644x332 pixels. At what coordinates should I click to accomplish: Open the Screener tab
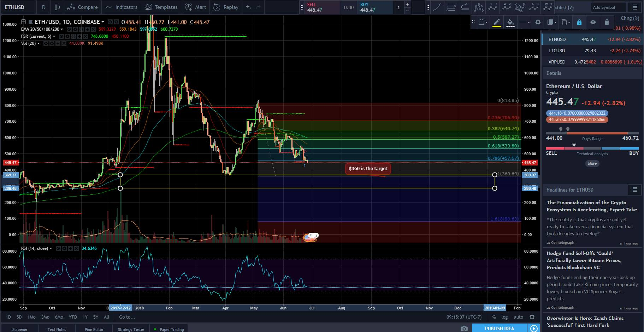[20, 329]
